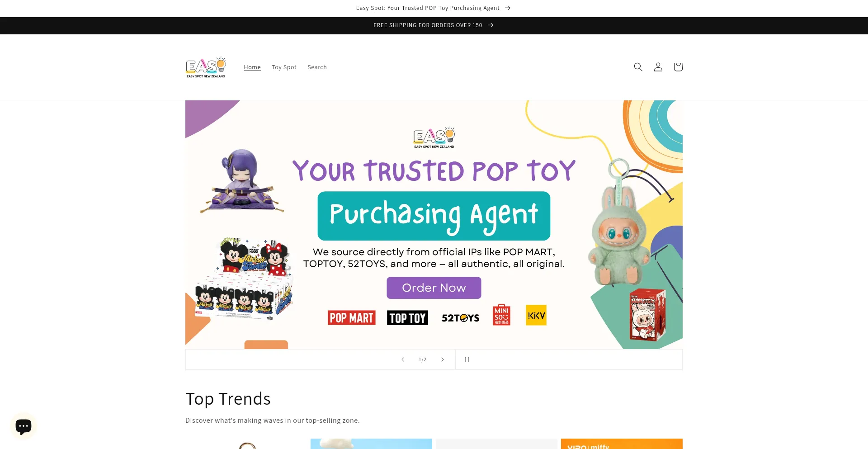Click the Order Now button
This screenshot has width=868, height=449.
[434, 288]
